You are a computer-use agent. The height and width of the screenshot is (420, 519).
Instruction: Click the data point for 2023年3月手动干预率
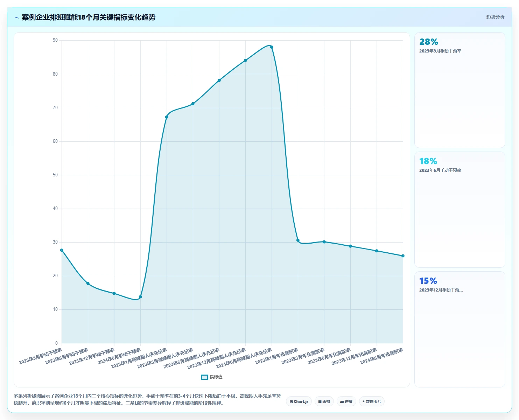click(x=62, y=250)
